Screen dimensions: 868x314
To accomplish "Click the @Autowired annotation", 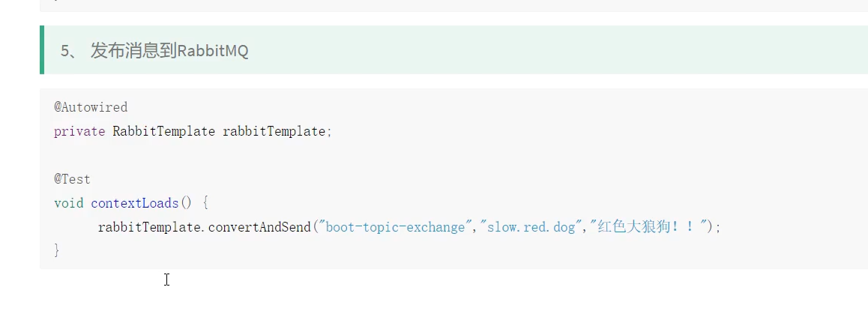I will [91, 107].
